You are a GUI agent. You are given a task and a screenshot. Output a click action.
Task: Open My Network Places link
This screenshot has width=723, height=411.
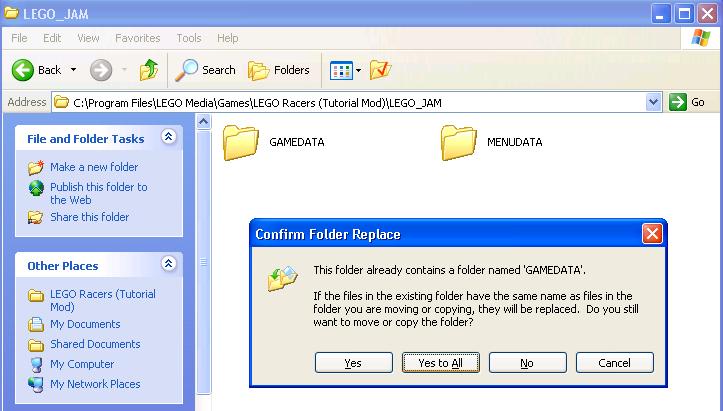(x=95, y=384)
